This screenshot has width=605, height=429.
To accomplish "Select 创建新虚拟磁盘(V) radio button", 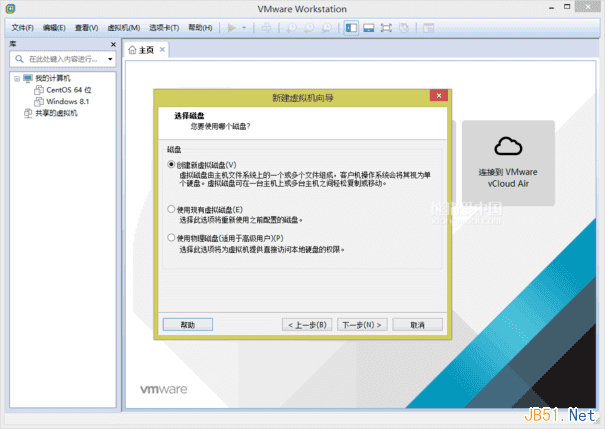I will point(171,165).
